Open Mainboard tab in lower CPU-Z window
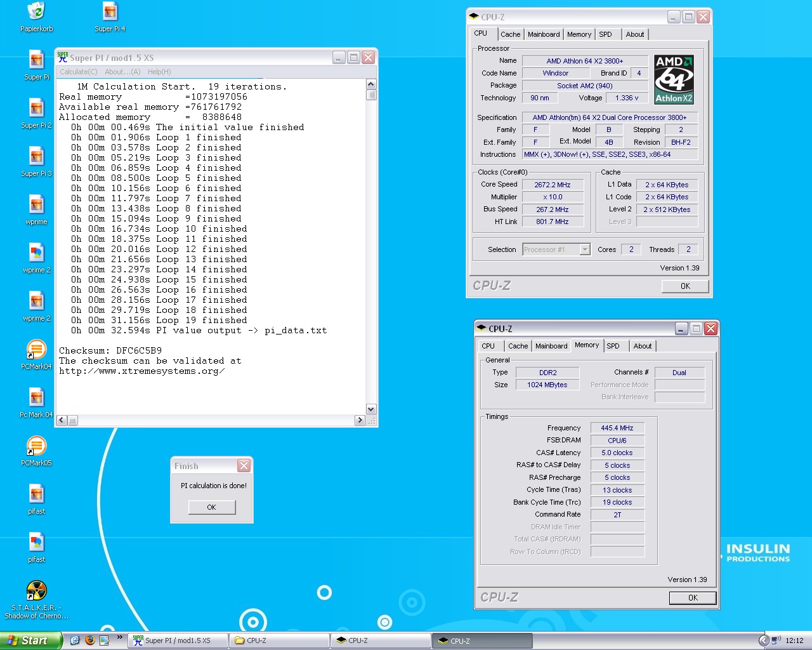 (x=551, y=346)
